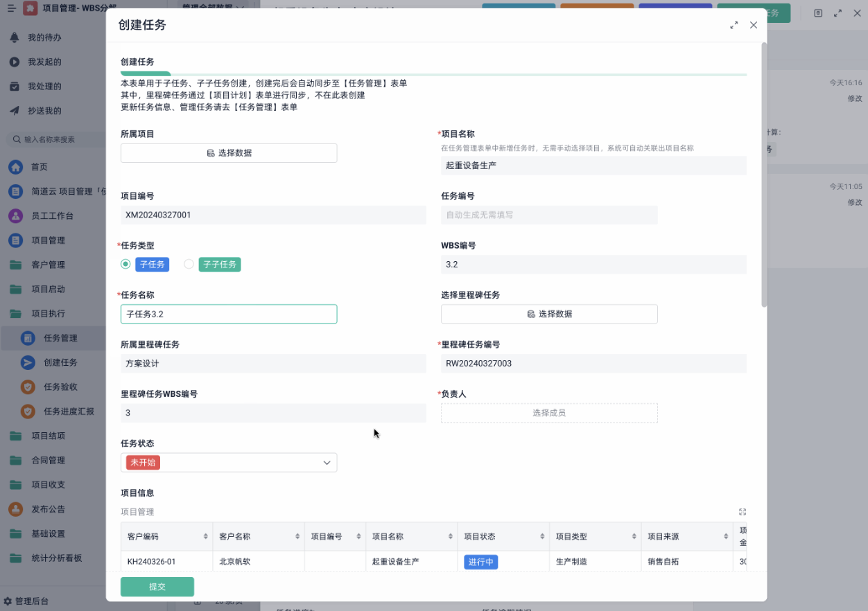The width and height of the screenshot is (868, 611).
Task: Open 我的待办 bell icon
Action: [x=14, y=37]
